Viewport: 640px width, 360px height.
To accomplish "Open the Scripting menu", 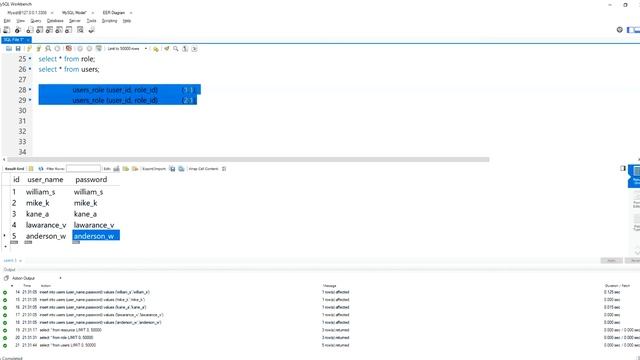I will point(109,20).
